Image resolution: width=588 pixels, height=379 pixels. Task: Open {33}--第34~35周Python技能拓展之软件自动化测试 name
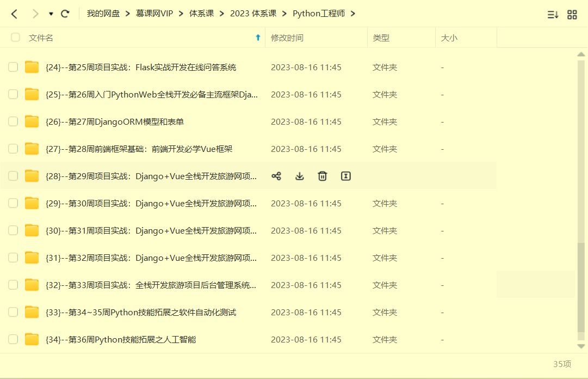tap(141, 313)
